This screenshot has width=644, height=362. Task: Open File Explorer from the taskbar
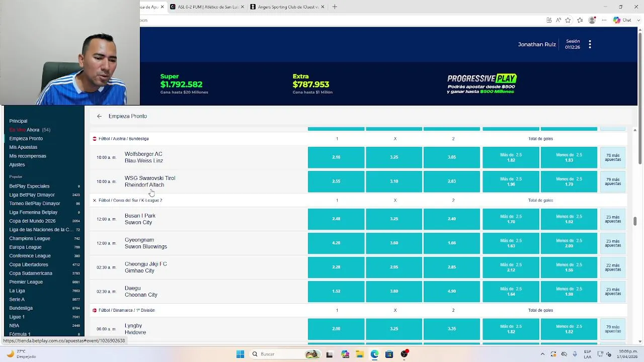coord(360,354)
